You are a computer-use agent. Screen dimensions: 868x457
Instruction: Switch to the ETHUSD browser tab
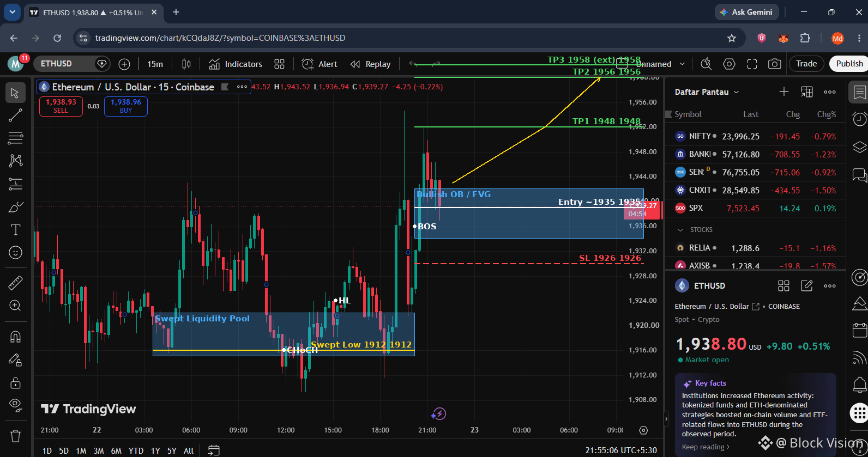(94, 13)
